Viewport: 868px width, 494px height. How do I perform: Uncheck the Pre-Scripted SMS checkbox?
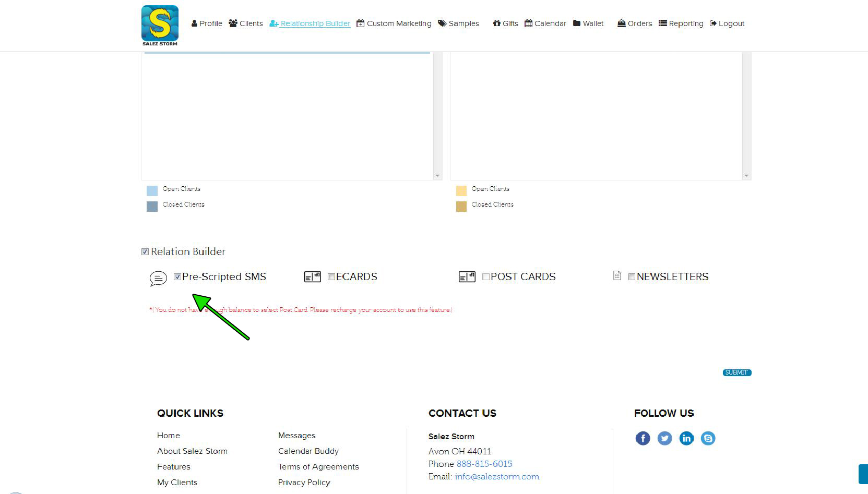pos(177,277)
